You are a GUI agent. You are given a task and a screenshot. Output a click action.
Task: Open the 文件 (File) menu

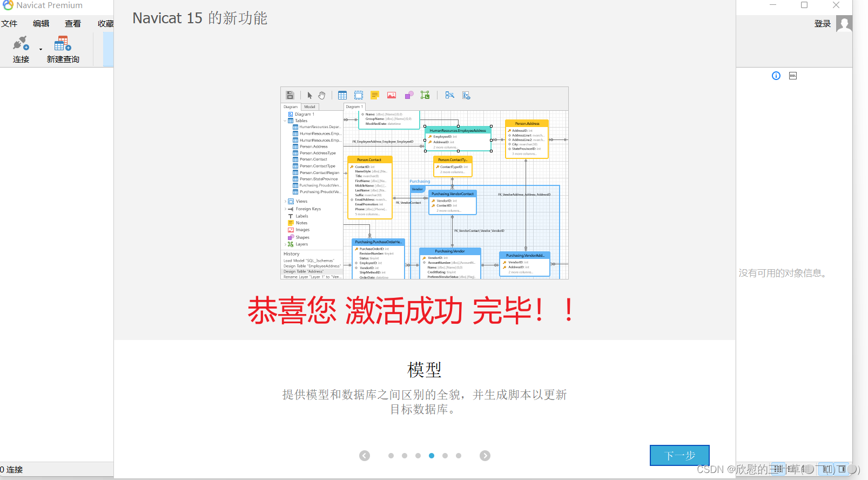(9, 23)
